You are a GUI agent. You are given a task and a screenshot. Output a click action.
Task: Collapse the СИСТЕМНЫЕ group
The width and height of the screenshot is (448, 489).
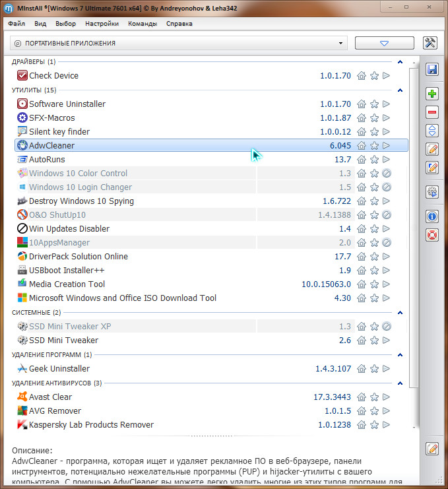point(400,313)
